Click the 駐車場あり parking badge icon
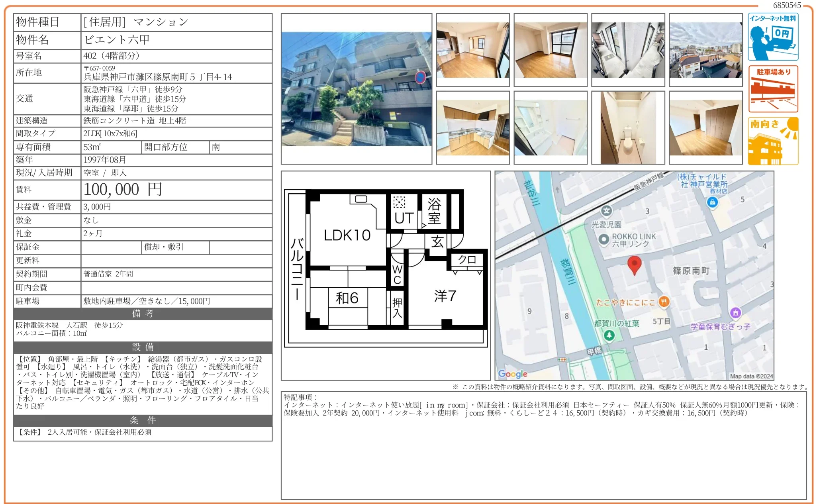Image resolution: width=819 pixels, height=504 pixels. [x=773, y=89]
